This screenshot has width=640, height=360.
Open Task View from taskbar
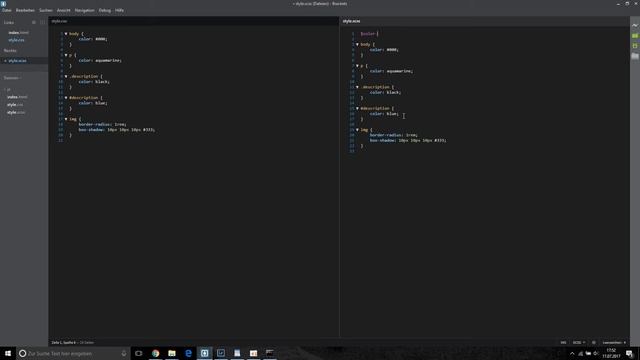point(139,353)
